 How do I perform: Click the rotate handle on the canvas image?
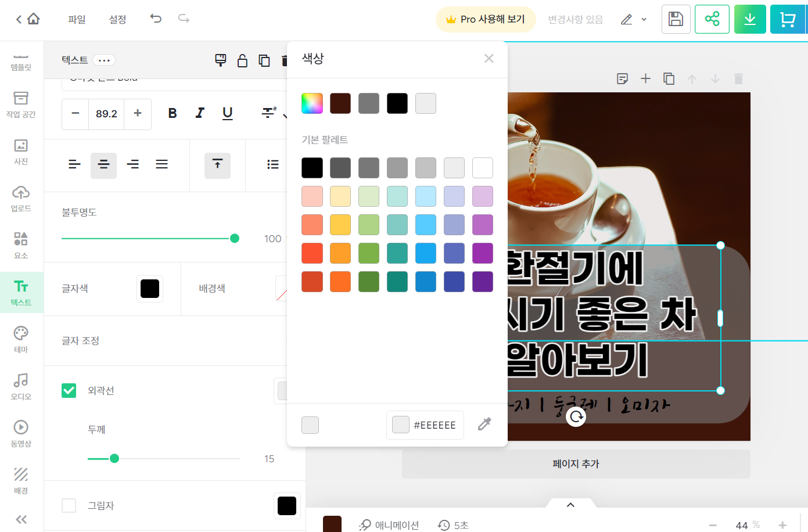[576, 416]
